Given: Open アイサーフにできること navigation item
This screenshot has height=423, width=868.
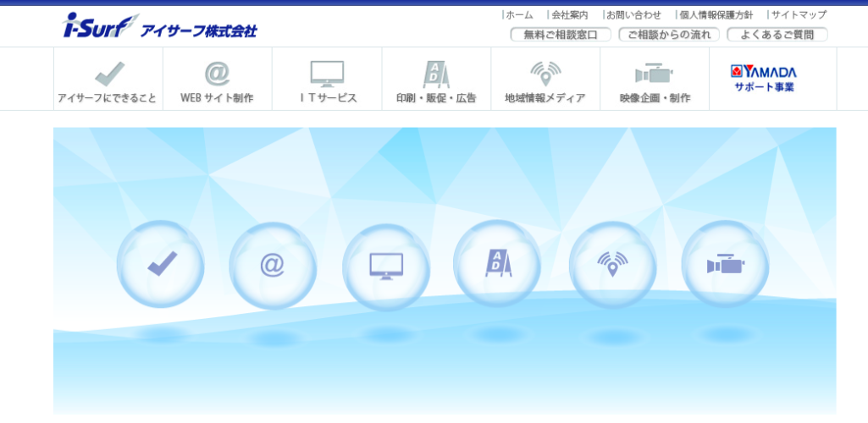Looking at the screenshot, I should [x=108, y=80].
